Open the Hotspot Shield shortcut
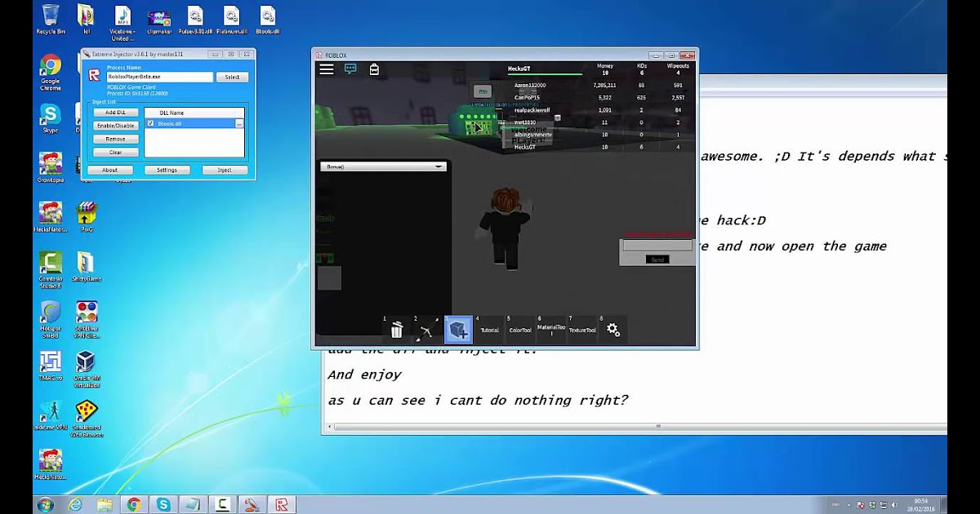Image resolution: width=980 pixels, height=514 pixels. [51, 319]
